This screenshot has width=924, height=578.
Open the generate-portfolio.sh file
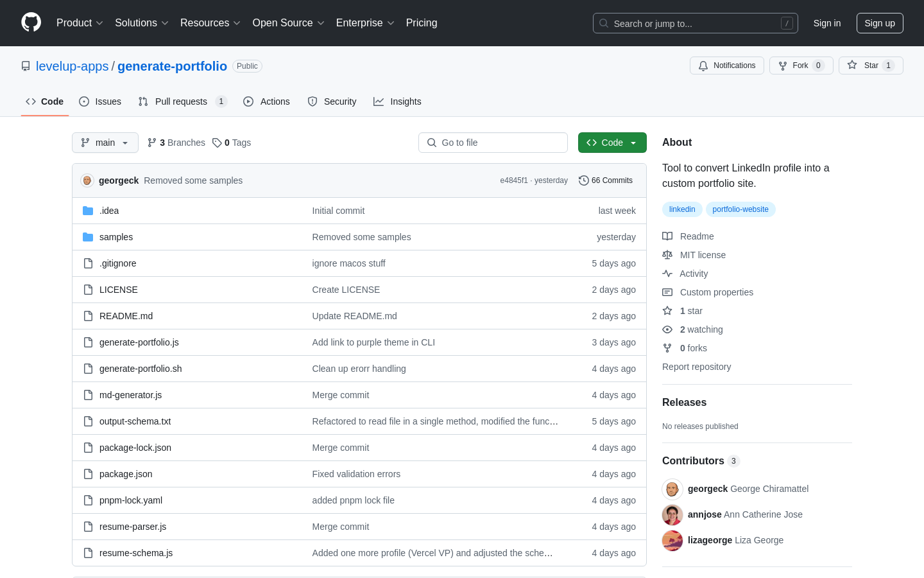[x=141, y=369]
